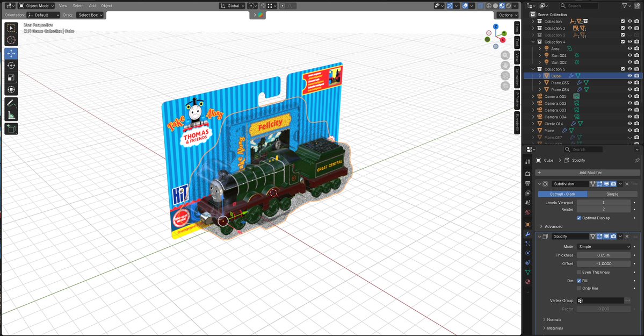Open the Object properties tab icon
Image resolution: width=644 pixels, height=336 pixels.
(x=528, y=225)
